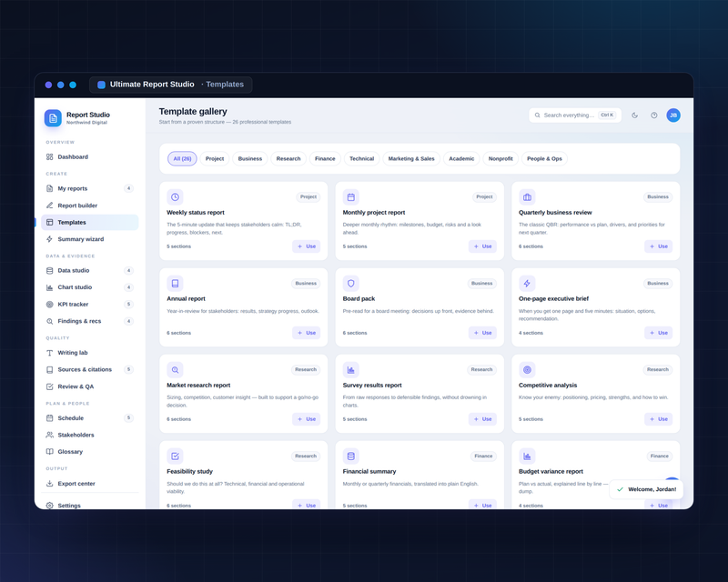
Task: Open help via the question-mark icon
Action: [x=653, y=115]
